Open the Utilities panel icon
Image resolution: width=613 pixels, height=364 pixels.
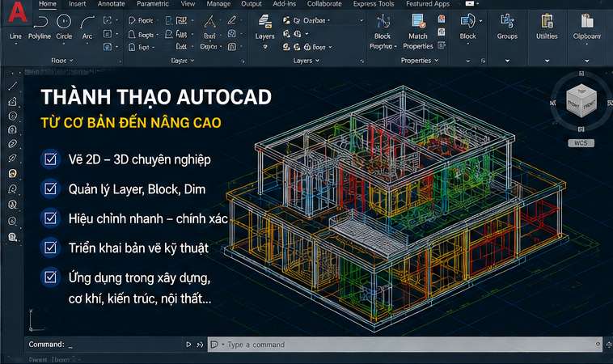547,21
